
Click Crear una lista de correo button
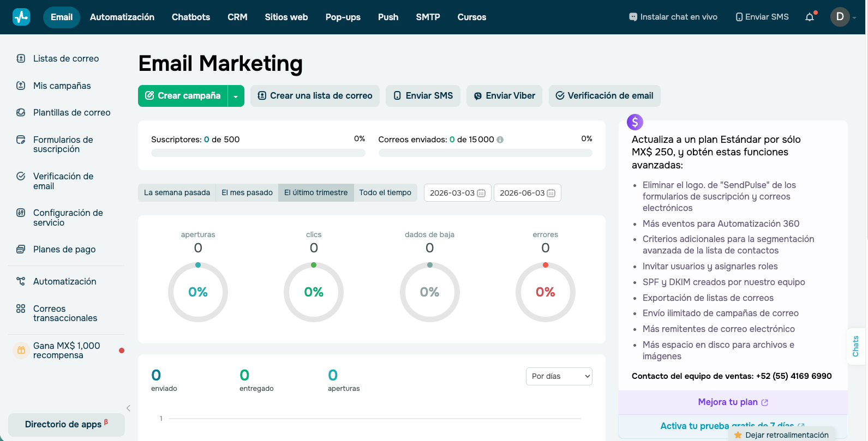pyautogui.click(x=315, y=96)
